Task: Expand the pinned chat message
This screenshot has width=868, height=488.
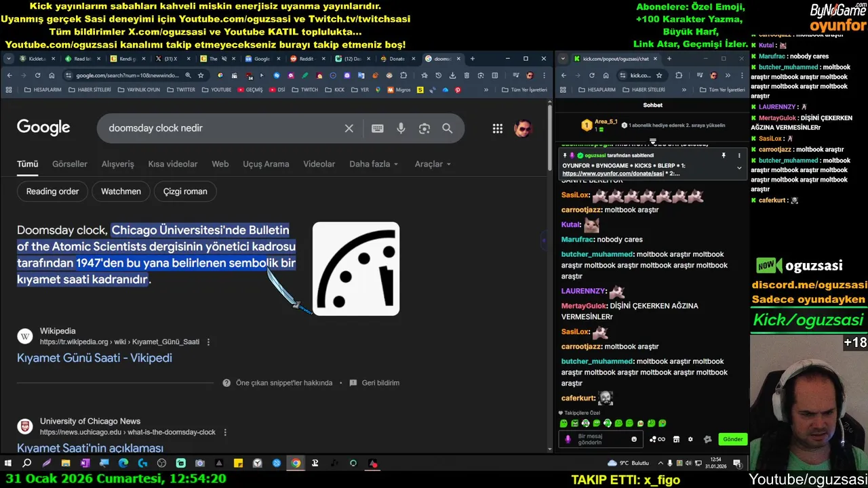Action: [739, 167]
